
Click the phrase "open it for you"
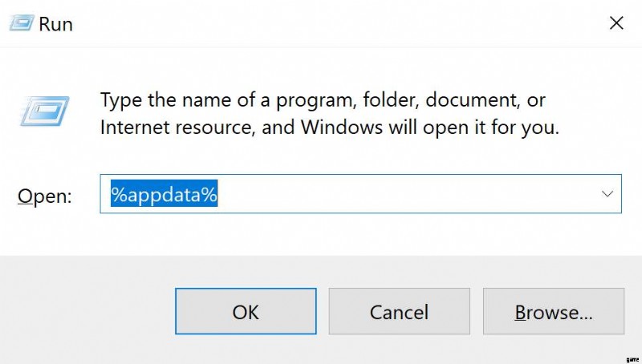[491, 128]
